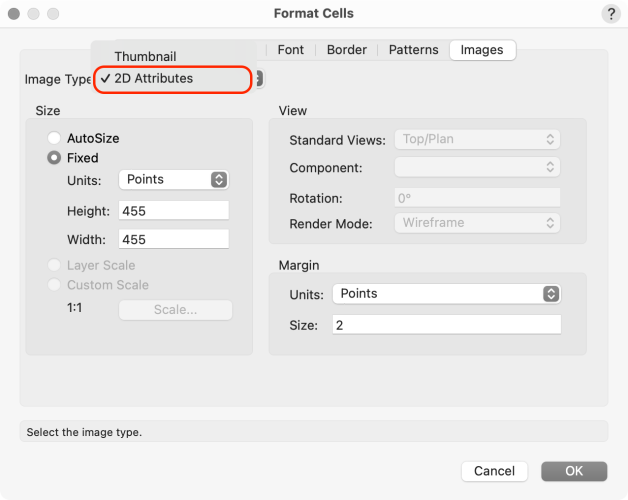Open the Render Mode dropdown
This screenshot has height=500, width=628.
pos(477,223)
